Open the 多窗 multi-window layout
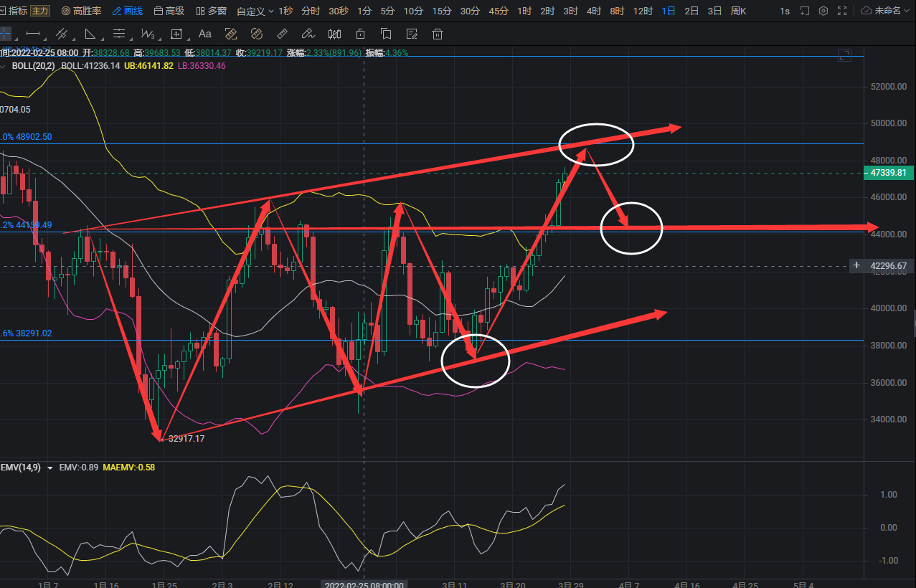916x588 pixels. tap(212, 11)
